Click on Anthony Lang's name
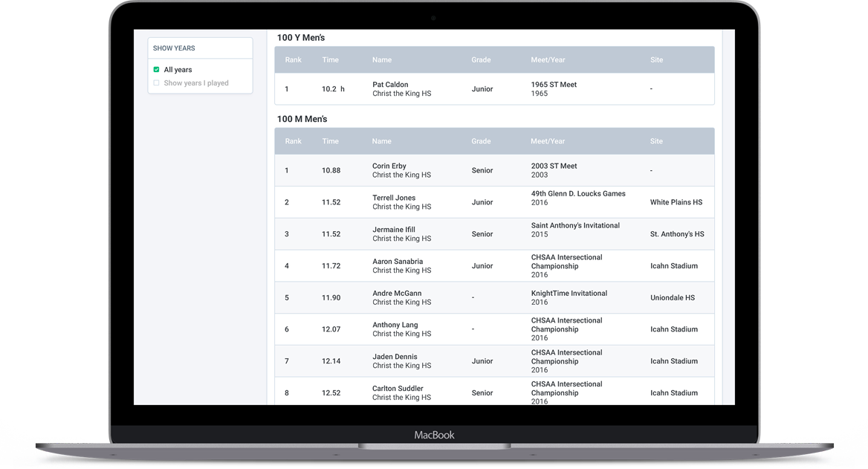868x469 pixels. click(x=395, y=325)
